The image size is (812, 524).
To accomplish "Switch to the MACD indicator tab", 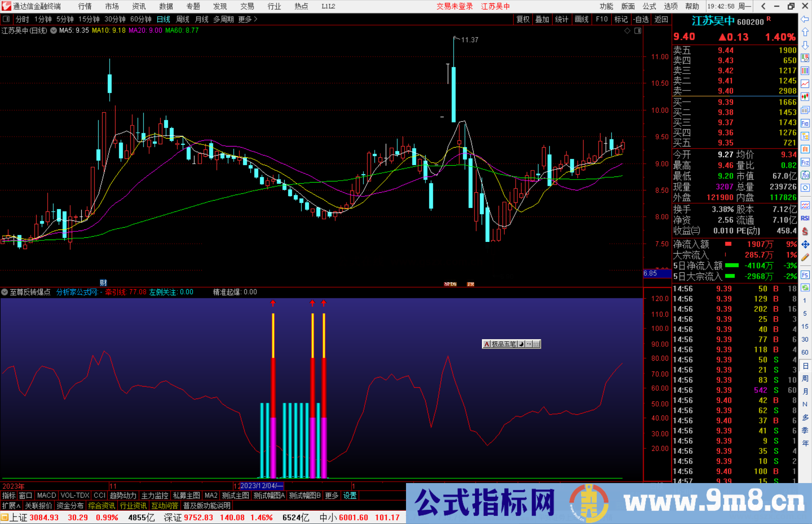I will click(46, 495).
